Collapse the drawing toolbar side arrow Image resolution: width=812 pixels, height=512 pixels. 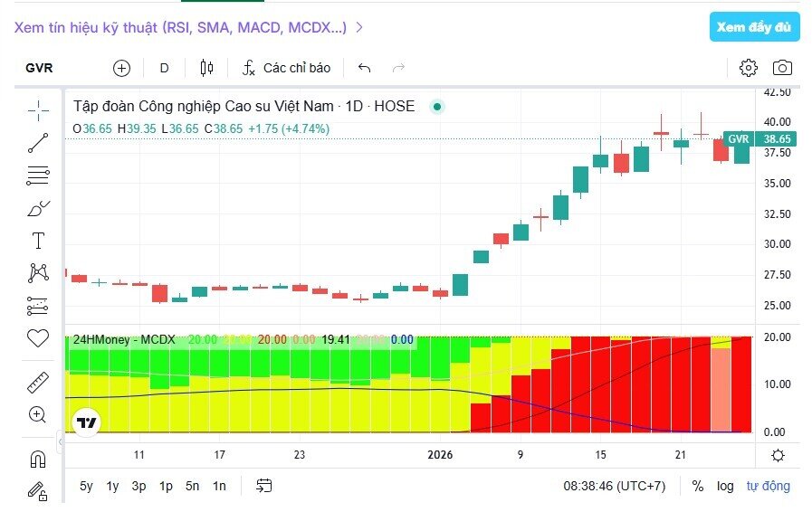(60, 441)
